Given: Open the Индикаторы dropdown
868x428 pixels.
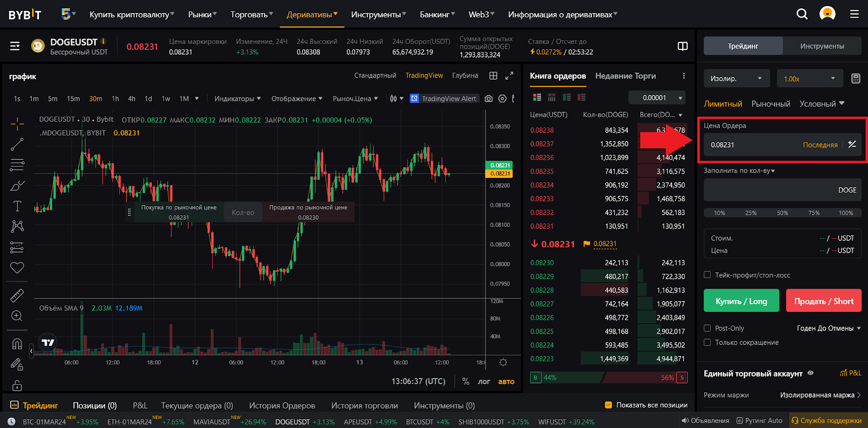Looking at the screenshot, I should click(x=238, y=99).
